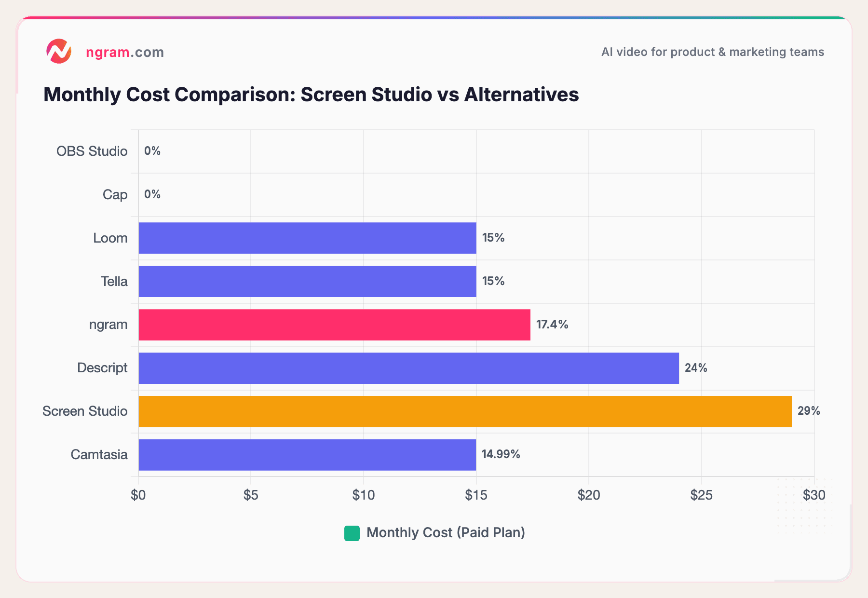
Task: Click the orange Screen Studio bar
Action: coord(463,411)
